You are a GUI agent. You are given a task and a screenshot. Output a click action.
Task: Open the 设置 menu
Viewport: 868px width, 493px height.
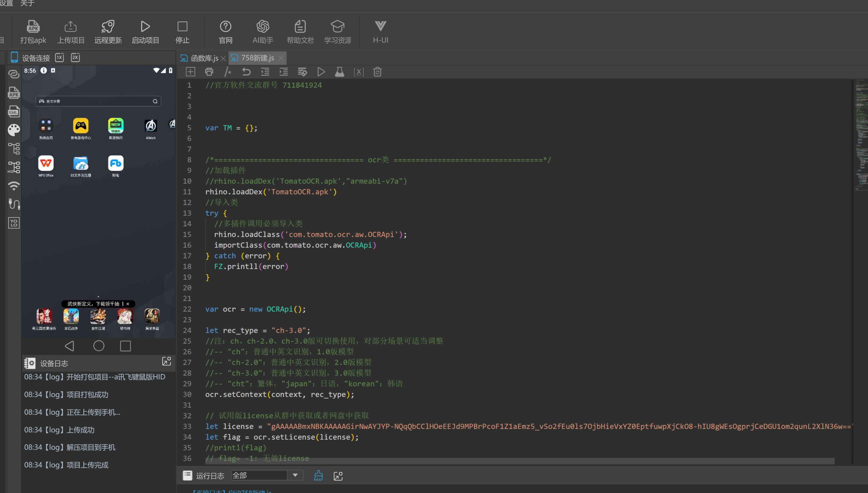[6, 3]
